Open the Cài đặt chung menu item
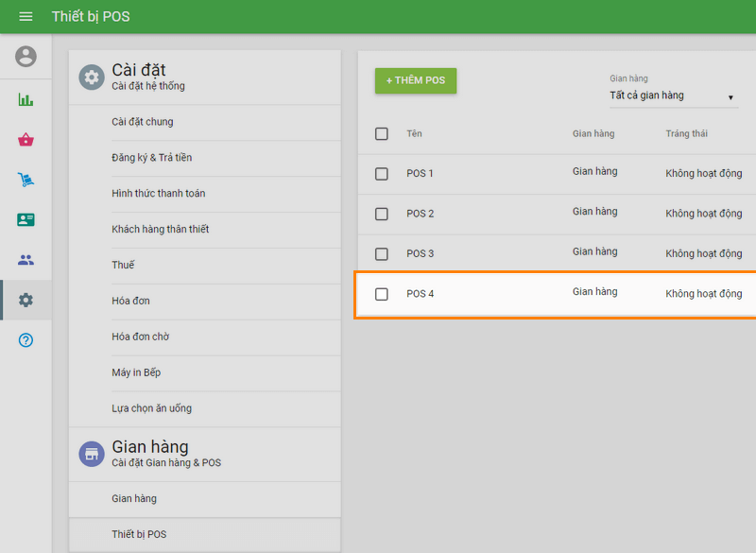This screenshot has width=756, height=553. (x=143, y=122)
